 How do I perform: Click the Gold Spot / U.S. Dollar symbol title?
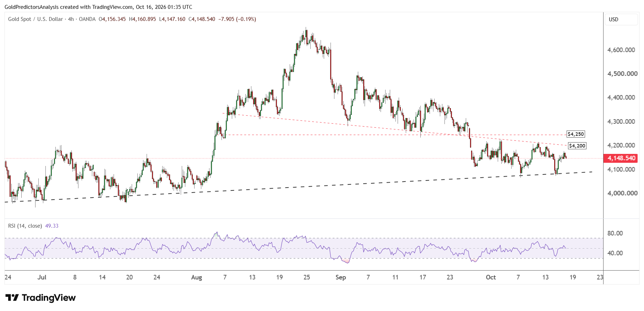[x=36, y=19]
